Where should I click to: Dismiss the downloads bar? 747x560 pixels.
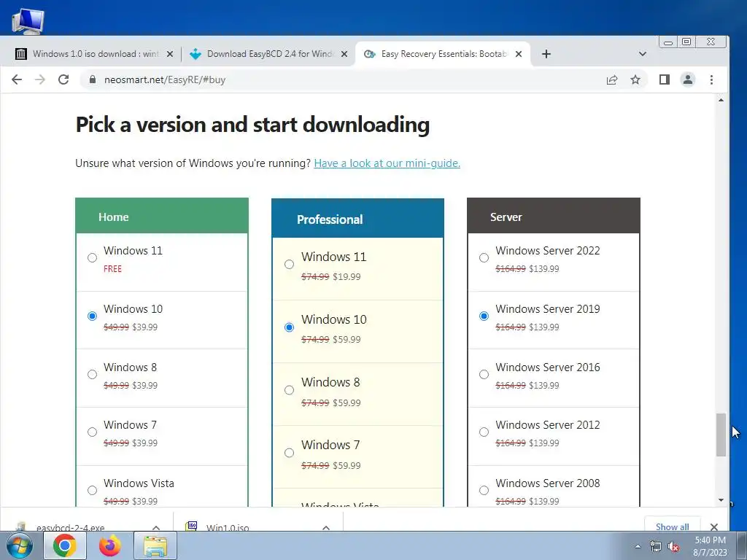[713, 526]
